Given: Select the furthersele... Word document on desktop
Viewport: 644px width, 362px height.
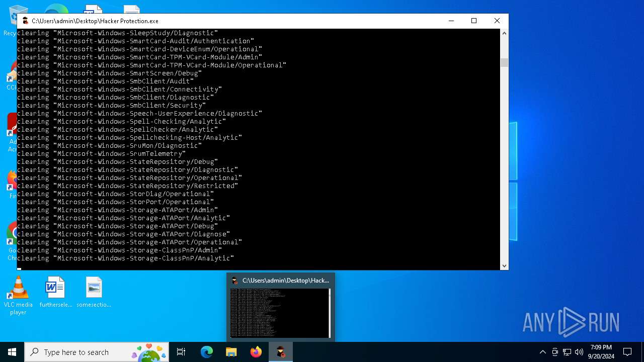Looking at the screenshot, I should pyautogui.click(x=56, y=292).
